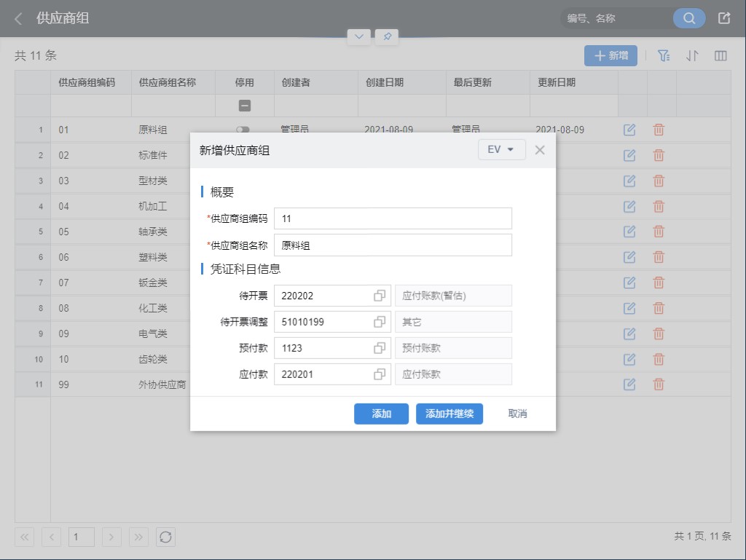
Task: Open account lookup for 待开票调整
Action: [x=379, y=322]
